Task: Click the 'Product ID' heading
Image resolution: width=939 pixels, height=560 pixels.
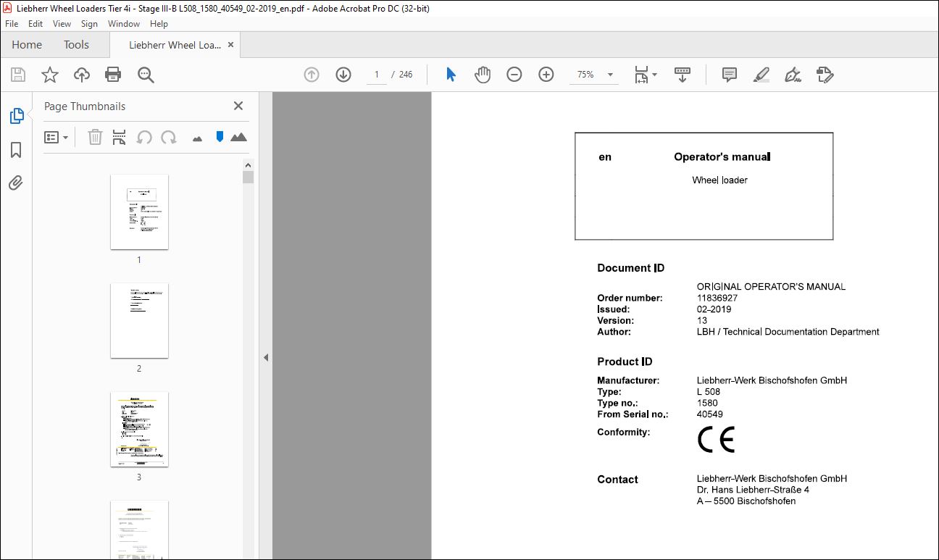Action: pos(625,362)
